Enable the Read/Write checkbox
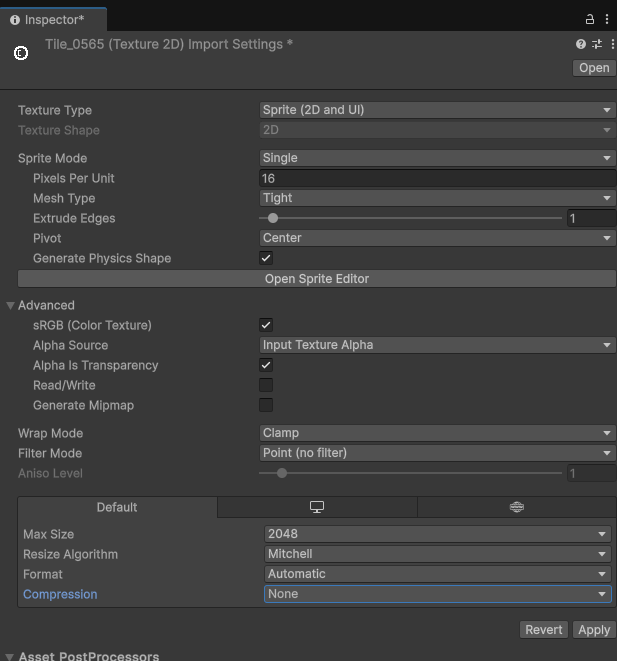 (x=266, y=385)
